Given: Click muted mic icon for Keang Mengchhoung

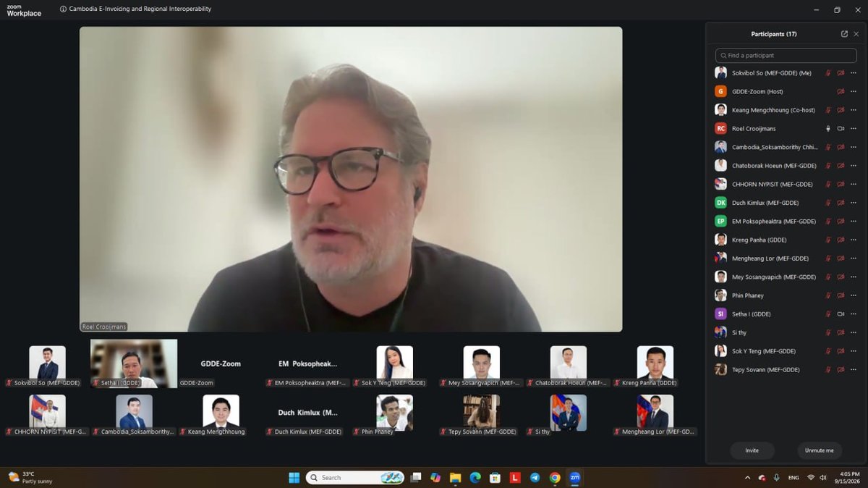Looking at the screenshot, I should pyautogui.click(x=828, y=110).
